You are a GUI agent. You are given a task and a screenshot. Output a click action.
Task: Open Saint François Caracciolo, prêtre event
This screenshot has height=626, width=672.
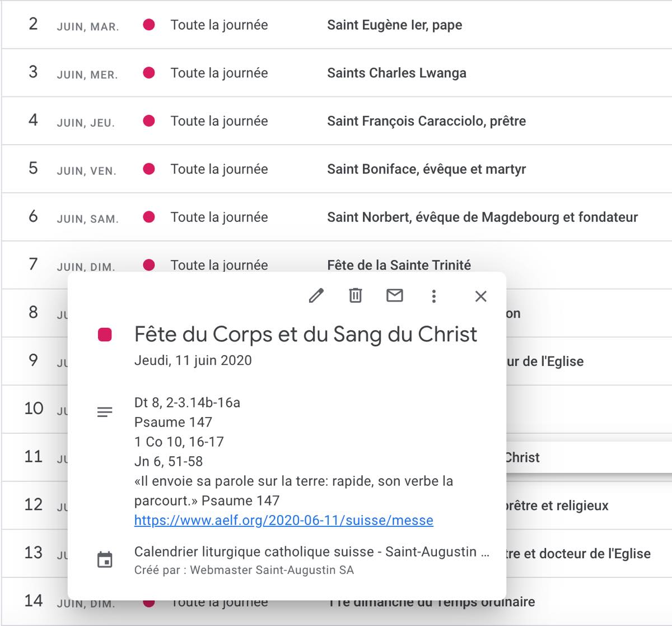(x=426, y=121)
